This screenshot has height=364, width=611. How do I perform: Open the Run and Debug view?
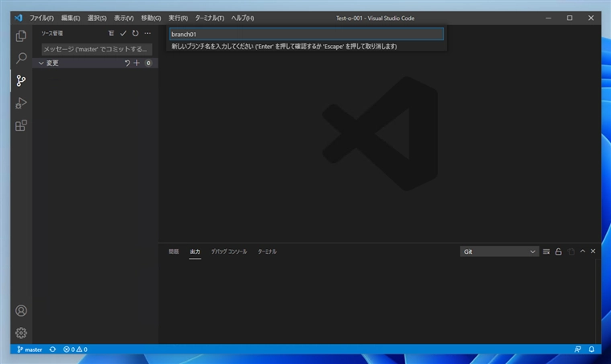coord(21,103)
